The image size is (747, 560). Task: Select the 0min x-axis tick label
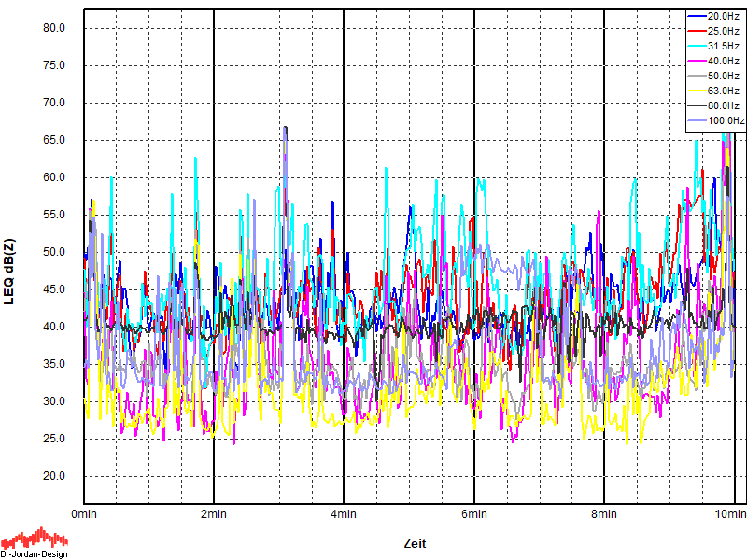84,514
